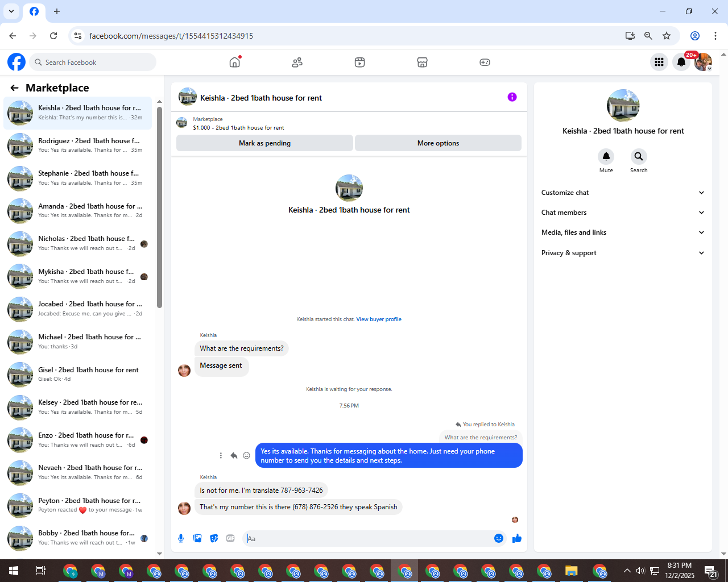Click the react smiley beside the blue message

[246, 455]
